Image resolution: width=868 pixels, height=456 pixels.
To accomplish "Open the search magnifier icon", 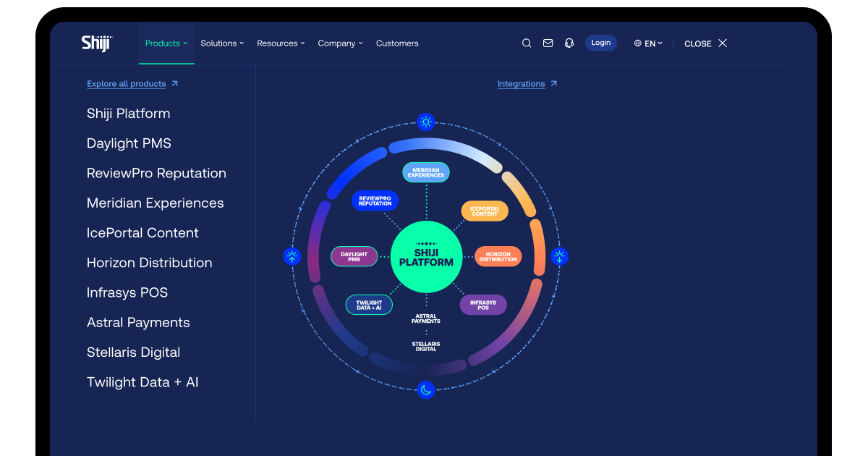I will coord(527,43).
